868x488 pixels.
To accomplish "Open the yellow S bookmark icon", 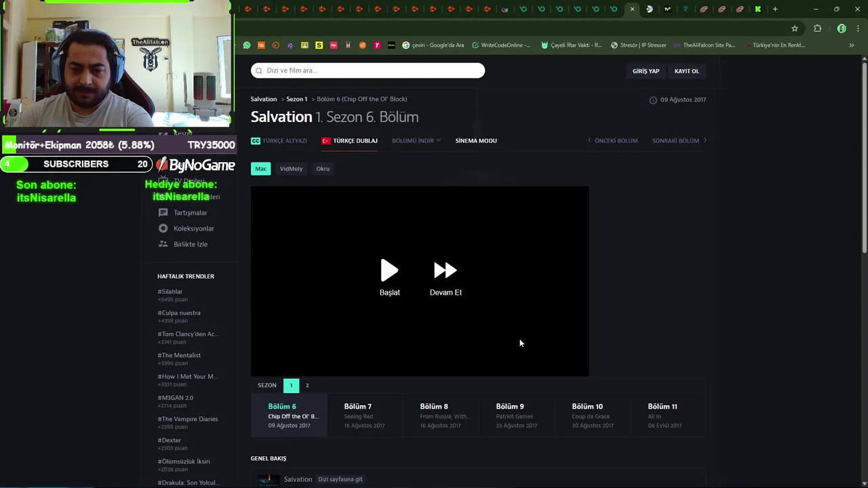I will (x=319, y=45).
